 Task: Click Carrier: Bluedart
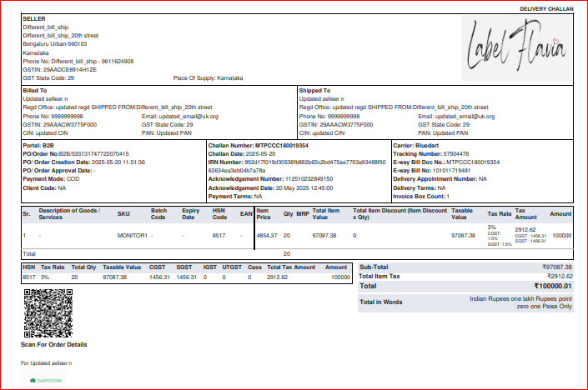click(416, 145)
